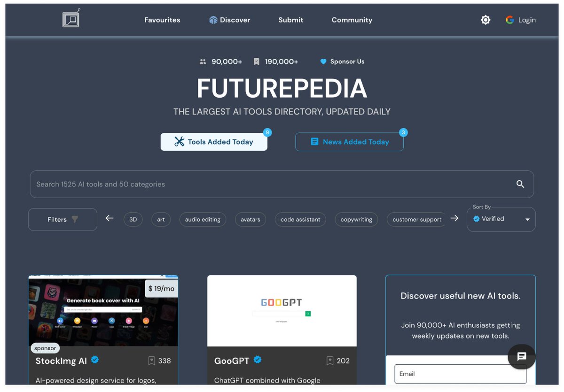The height and width of the screenshot is (392, 564).
Task: Open the Community menu item
Action: click(x=352, y=20)
